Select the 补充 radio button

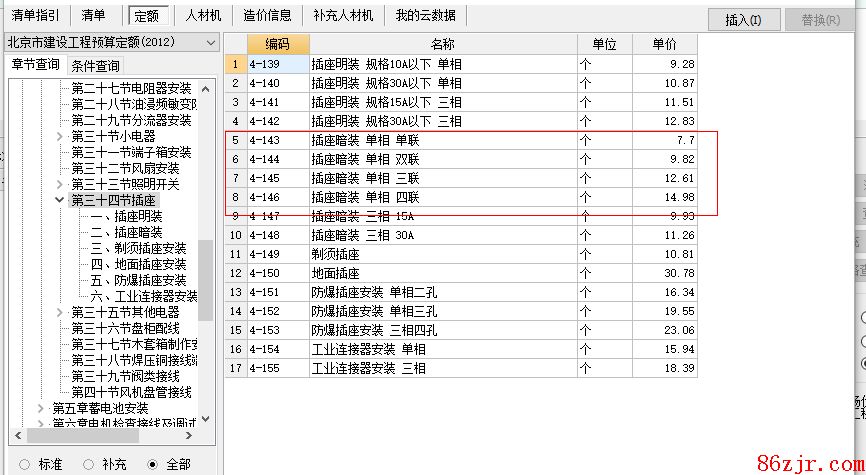[x=88, y=464]
